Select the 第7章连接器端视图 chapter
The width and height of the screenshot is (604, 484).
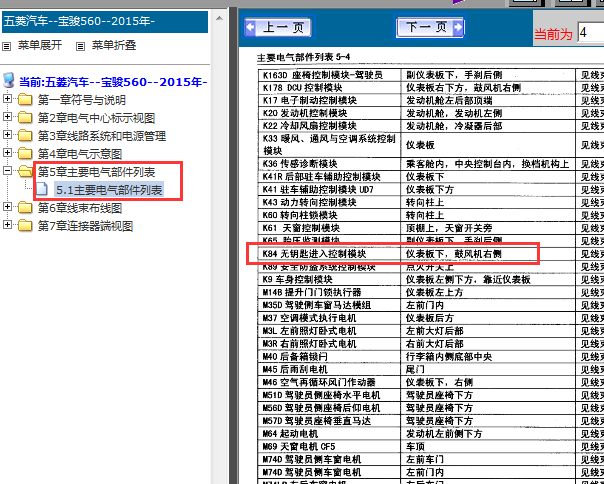tap(85, 226)
